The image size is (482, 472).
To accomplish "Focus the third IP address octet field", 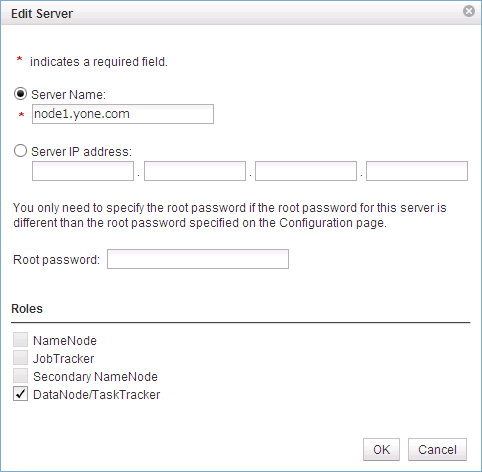I will (306, 171).
